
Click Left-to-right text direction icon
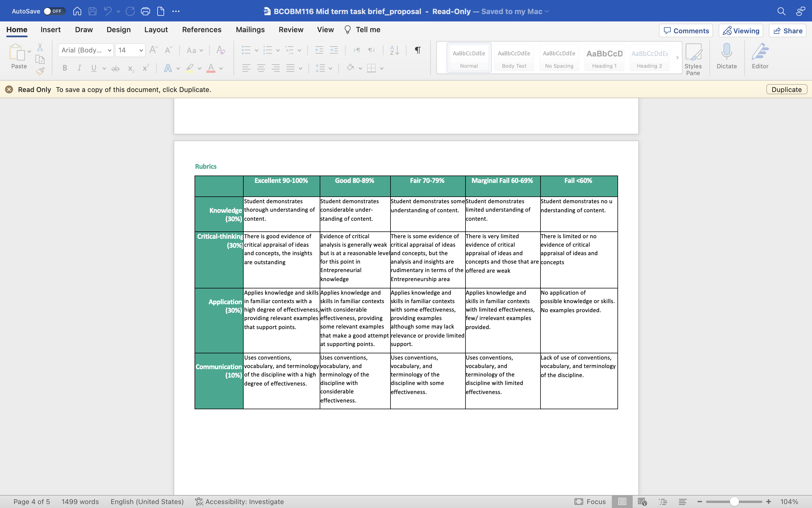click(356, 50)
